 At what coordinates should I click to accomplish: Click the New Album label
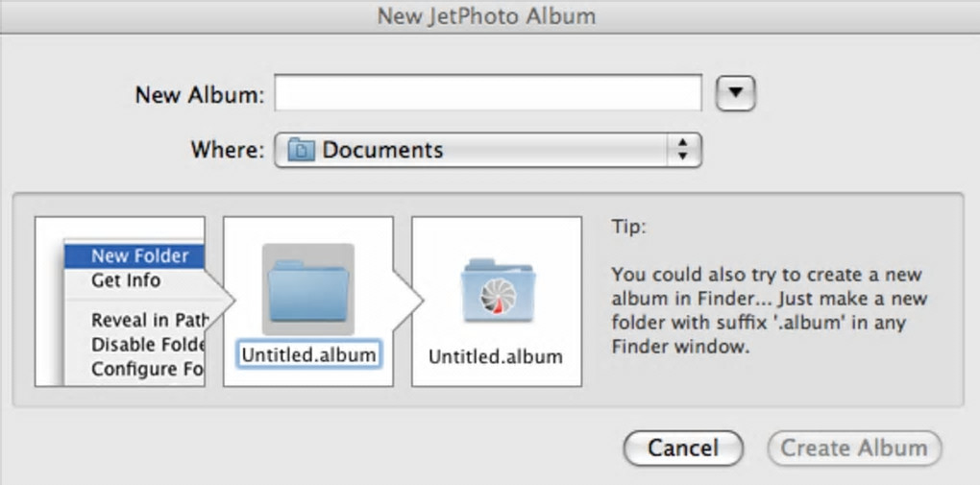point(198,94)
